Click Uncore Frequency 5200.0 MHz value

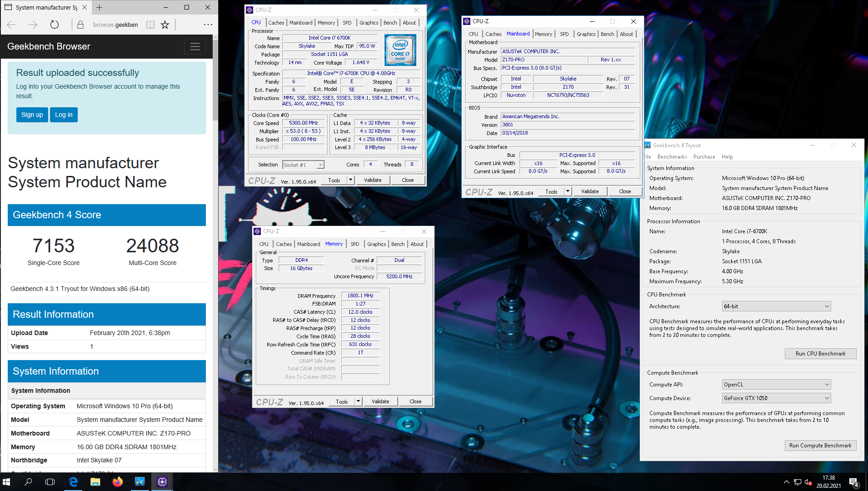(399, 276)
